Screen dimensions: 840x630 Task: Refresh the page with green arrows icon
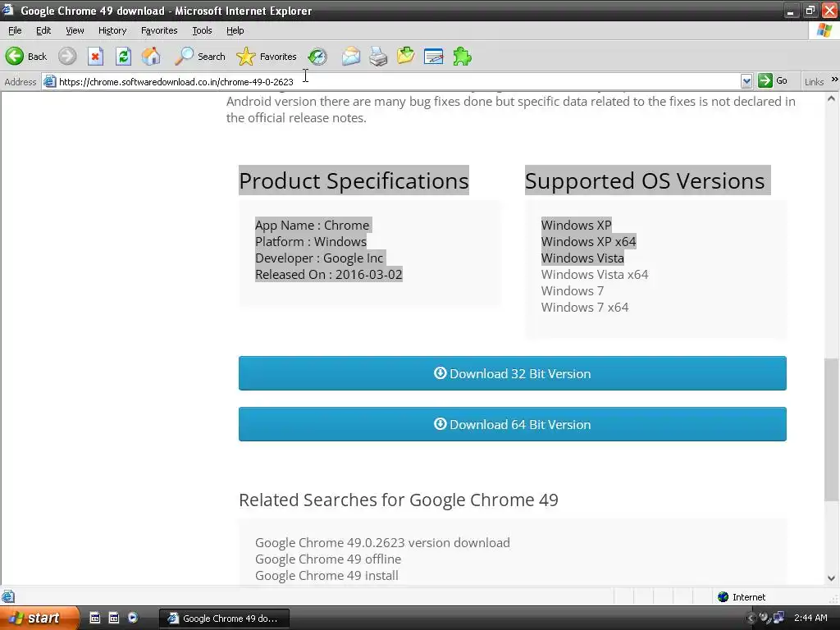click(123, 57)
